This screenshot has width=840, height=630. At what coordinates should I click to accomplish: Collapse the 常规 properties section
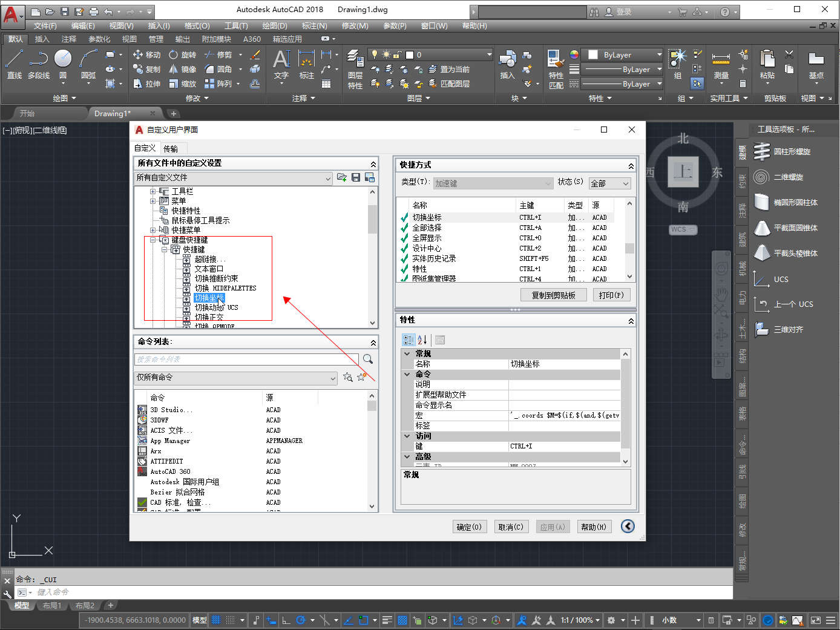(407, 353)
